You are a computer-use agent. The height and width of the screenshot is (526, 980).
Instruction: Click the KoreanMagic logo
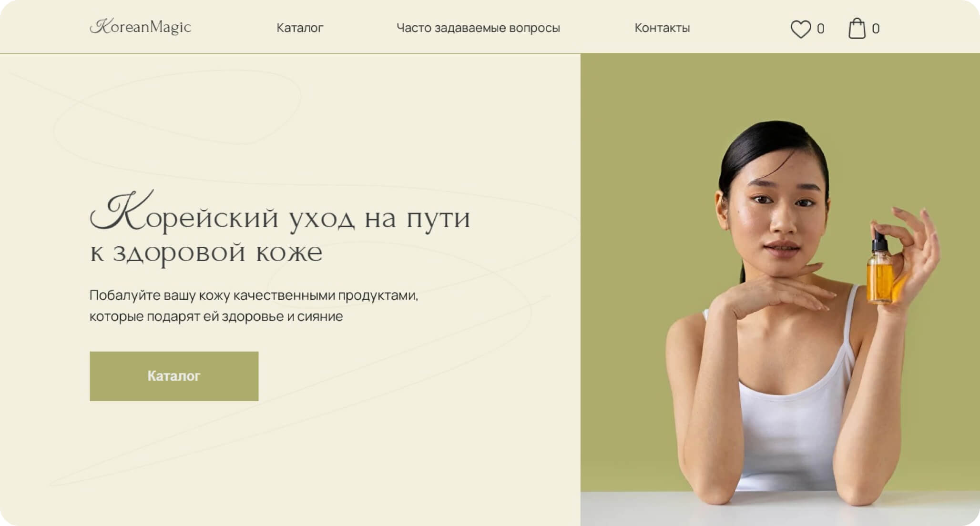[x=140, y=27]
